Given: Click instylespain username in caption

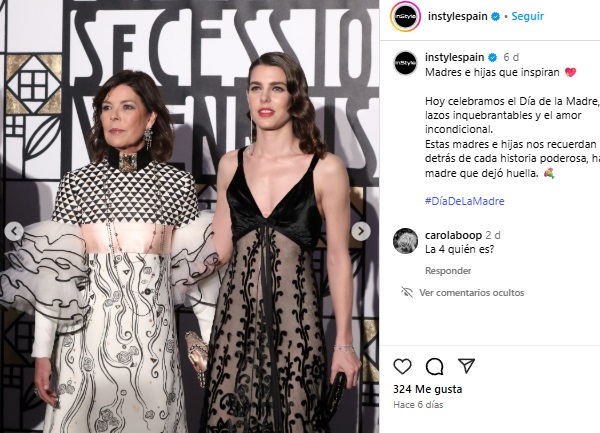Looking at the screenshot, I should click(x=455, y=57).
